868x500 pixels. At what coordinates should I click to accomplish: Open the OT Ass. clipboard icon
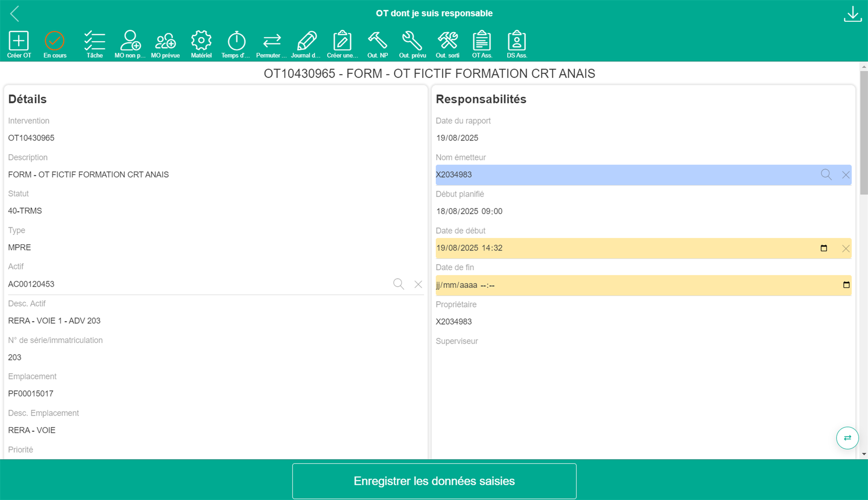point(482,41)
